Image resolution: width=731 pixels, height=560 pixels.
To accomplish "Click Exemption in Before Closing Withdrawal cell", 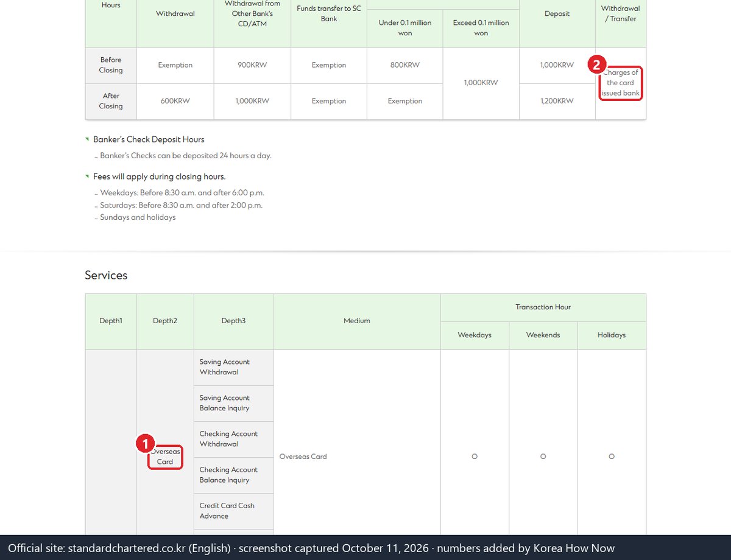I will coord(175,65).
